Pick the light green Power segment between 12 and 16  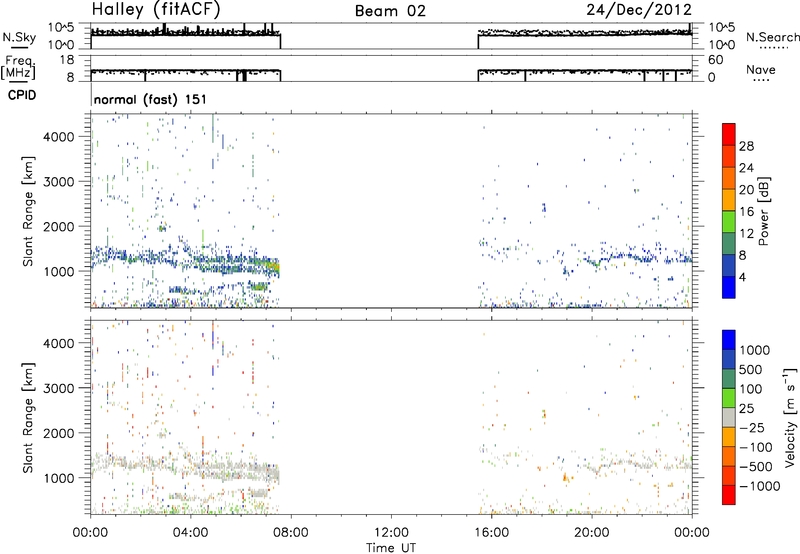pos(729,221)
